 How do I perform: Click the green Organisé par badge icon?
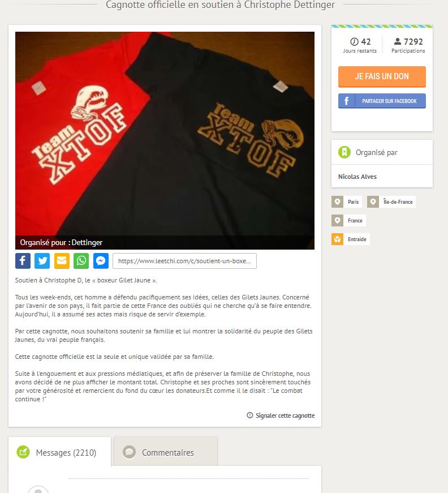coord(344,152)
